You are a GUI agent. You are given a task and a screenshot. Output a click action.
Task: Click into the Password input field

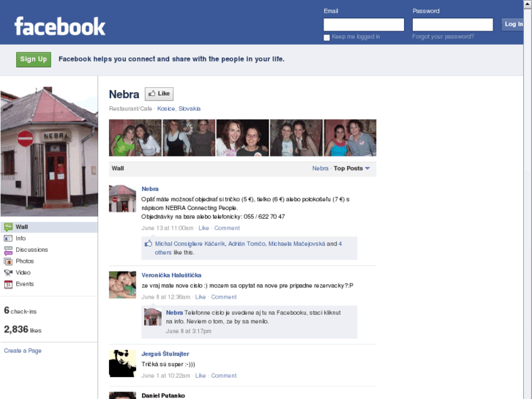453,24
